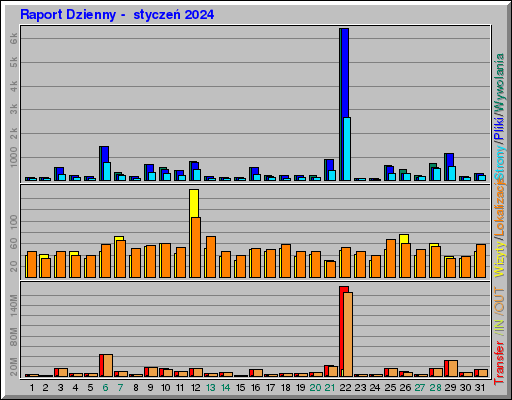Click the day label "14" on the axis
512x400 pixels.
click(x=225, y=388)
